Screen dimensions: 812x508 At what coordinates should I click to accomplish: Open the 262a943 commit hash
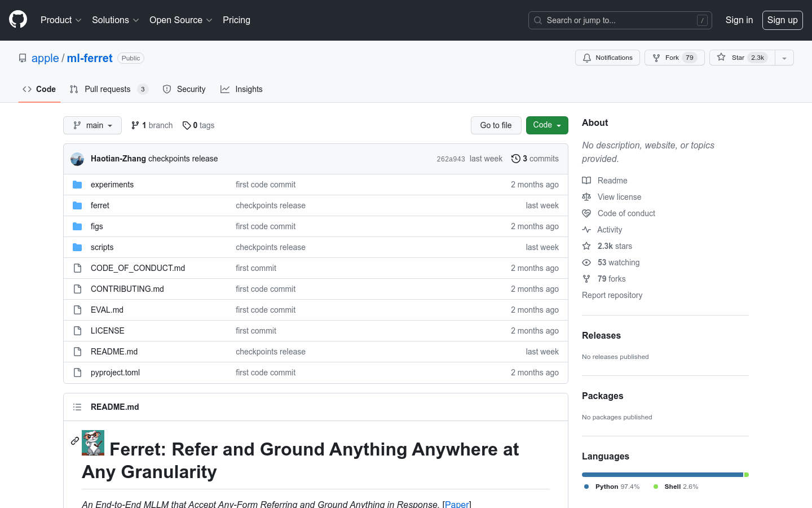[x=451, y=159]
